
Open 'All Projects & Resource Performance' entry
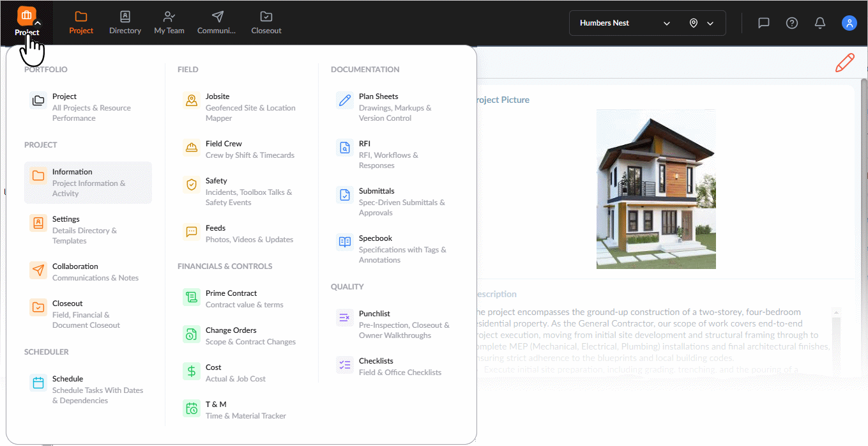88,107
